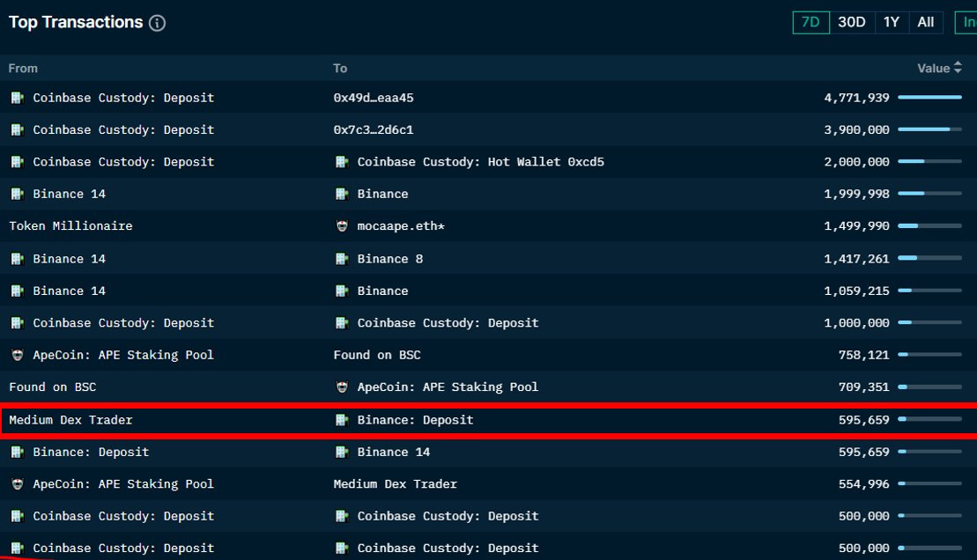Show All time range transactions
Viewport: 977px width, 560px height.
925,22
